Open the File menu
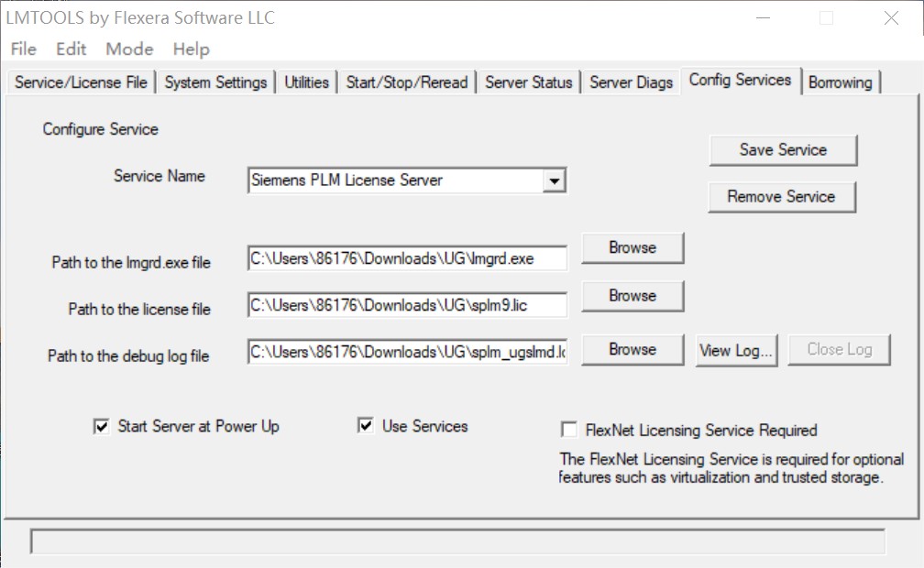The width and height of the screenshot is (924, 568). [x=24, y=49]
